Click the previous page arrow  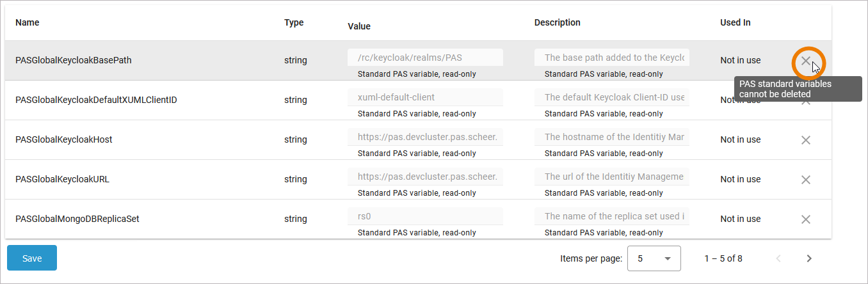778,258
